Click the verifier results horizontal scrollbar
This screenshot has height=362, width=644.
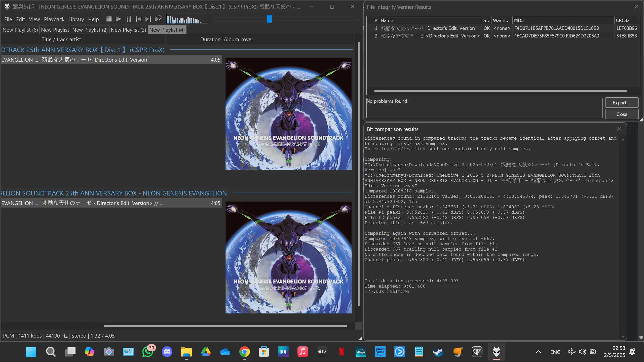click(x=500, y=91)
